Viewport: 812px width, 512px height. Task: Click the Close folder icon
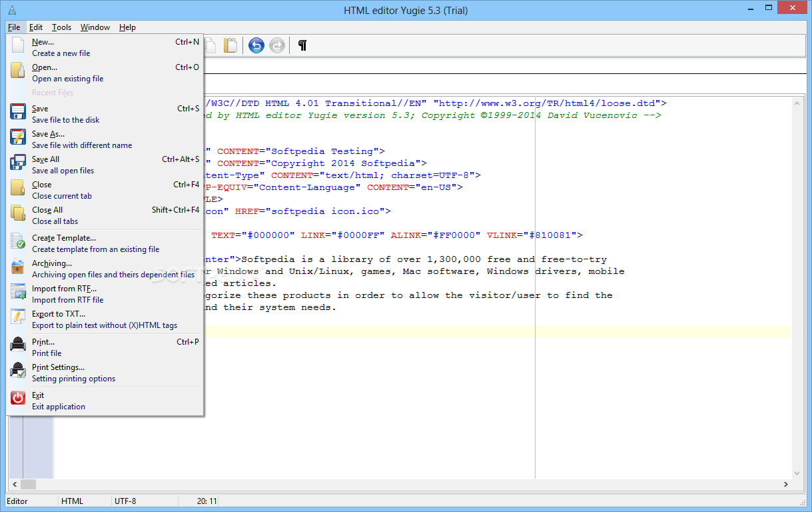pos(17,188)
